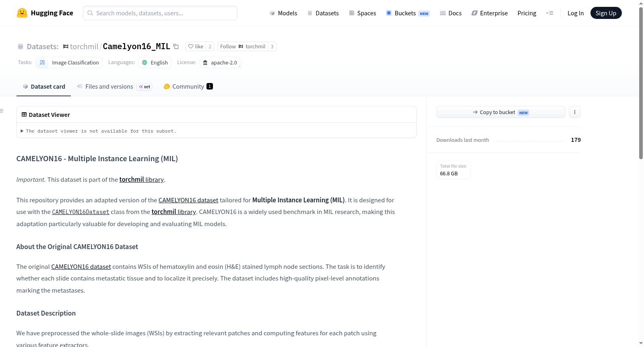Click Log In

pos(576,13)
